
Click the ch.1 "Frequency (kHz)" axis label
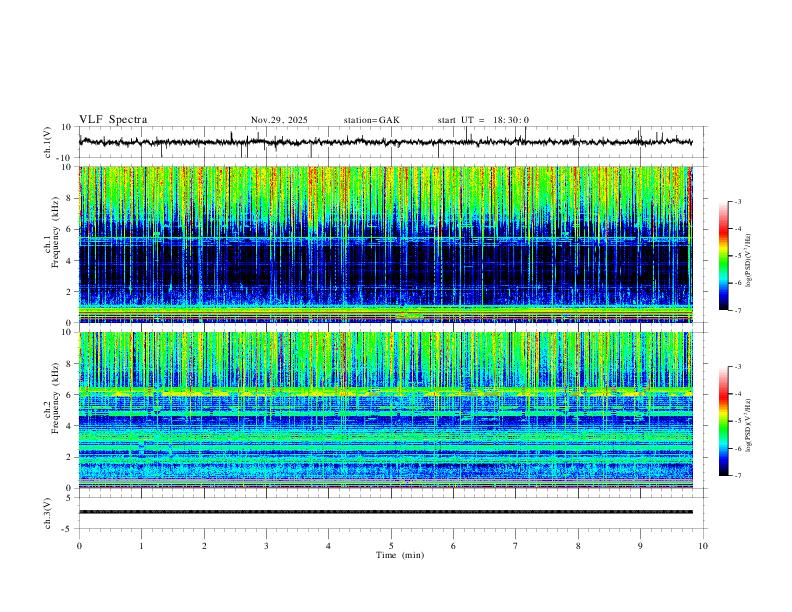click(x=56, y=234)
